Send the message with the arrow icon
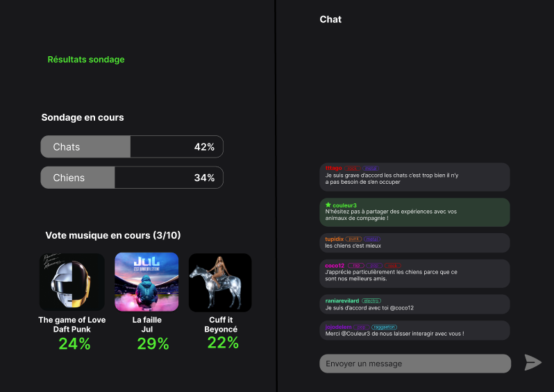 [533, 363]
